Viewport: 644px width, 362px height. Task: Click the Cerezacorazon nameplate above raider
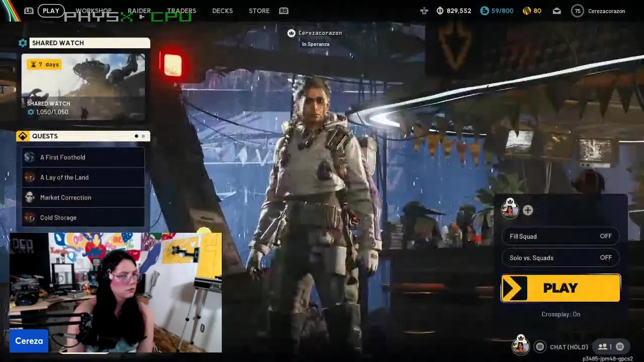pyautogui.click(x=320, y=33)
